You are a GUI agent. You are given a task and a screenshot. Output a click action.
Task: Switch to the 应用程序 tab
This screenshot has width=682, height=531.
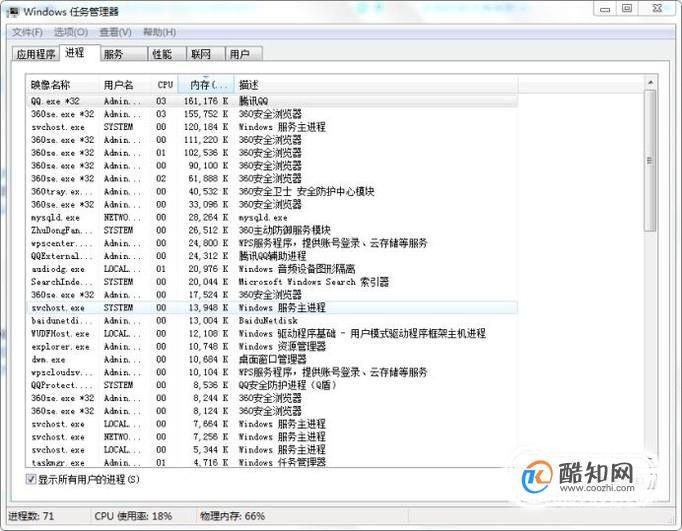[36, 54]
